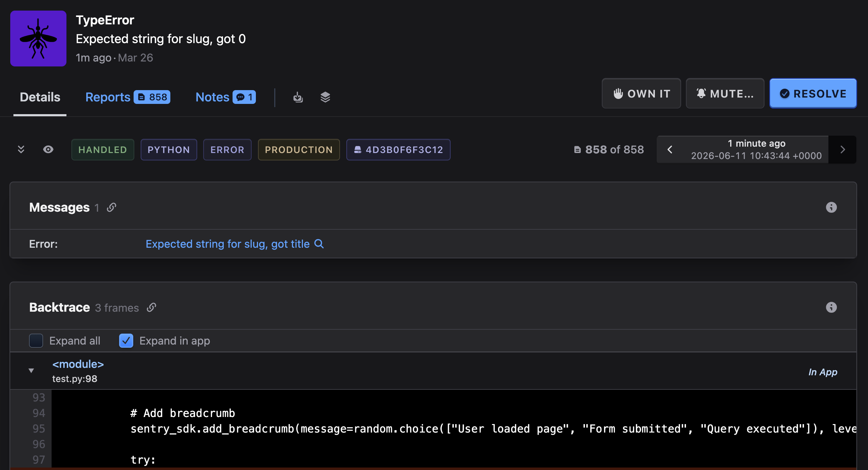The height and width of the screenshot is (470, 868).
Task: Click the Resolve button
Action: (813, 94)
